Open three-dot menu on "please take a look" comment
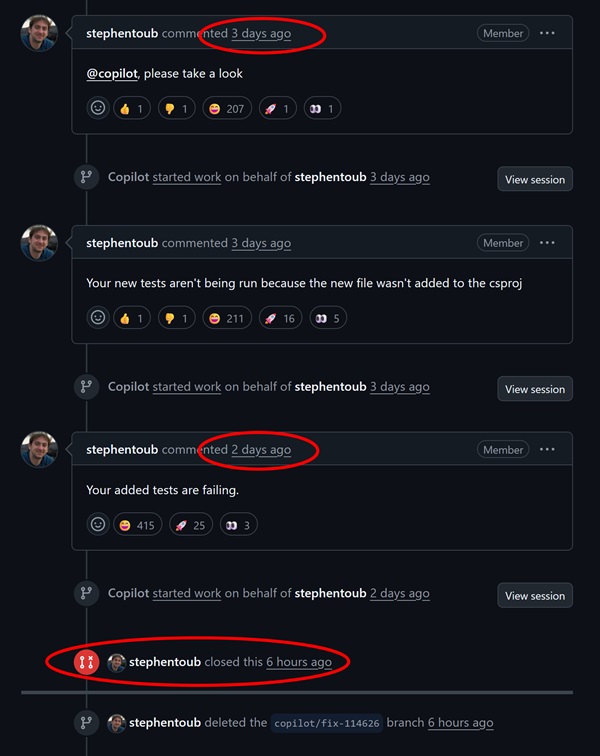600x756 pixels. (547, 33)
